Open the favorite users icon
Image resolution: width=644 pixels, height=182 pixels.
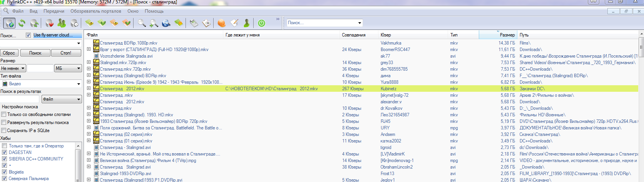point(62,23)
